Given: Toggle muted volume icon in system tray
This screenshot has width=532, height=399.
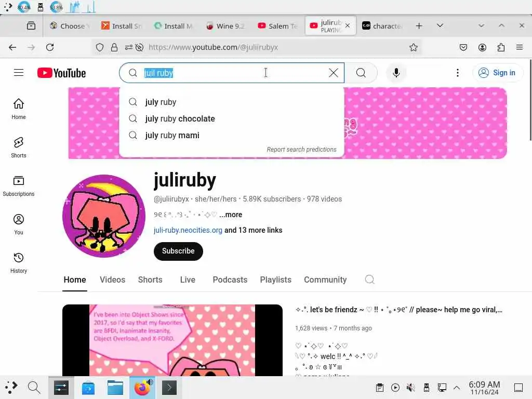Looking at the screenshot, I should coord(410,388).
